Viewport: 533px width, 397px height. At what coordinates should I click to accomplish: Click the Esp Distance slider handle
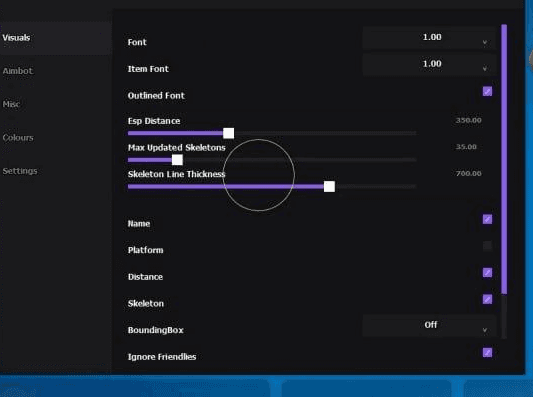[228, 133]
